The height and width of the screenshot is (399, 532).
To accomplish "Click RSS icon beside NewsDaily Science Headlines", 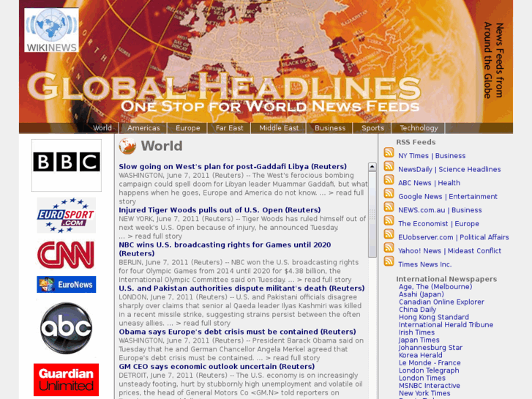I will [389, 166].
